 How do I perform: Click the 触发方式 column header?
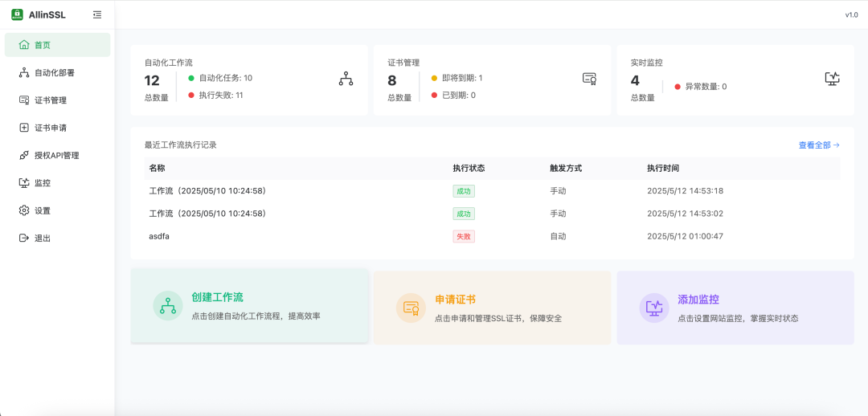[x=566, y=168]
